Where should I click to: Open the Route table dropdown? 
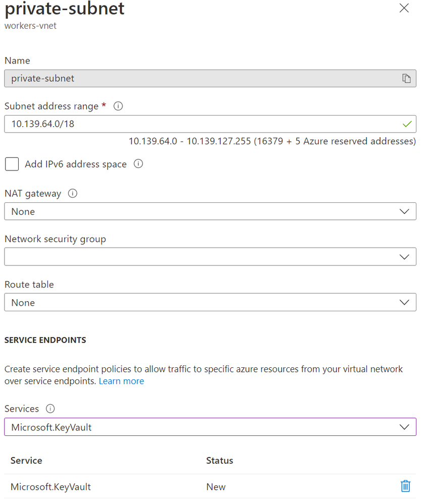pos(210,303)
